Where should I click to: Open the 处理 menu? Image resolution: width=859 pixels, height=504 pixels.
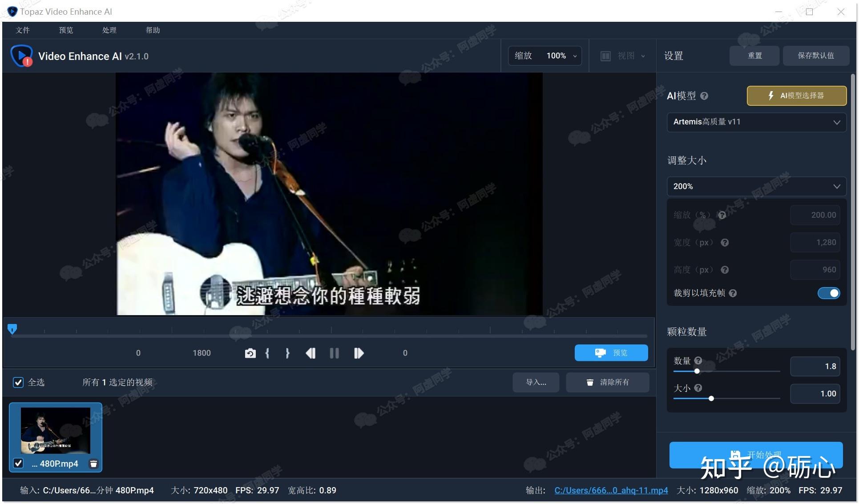click(x=109, y=30)
